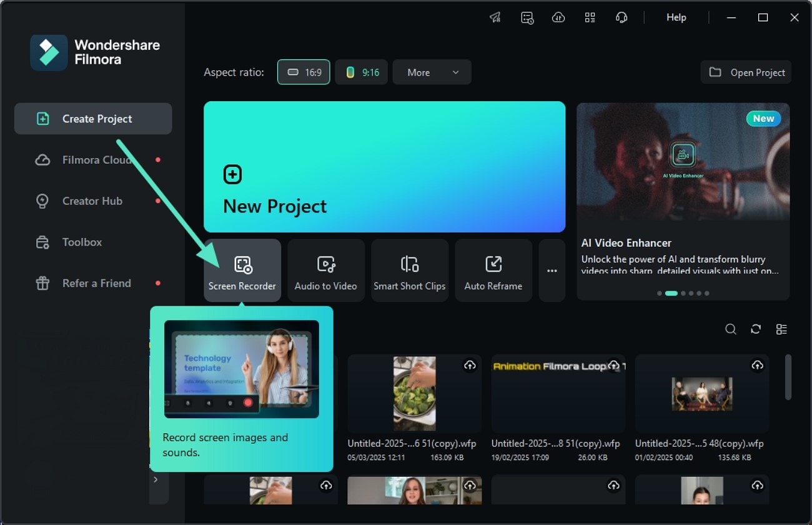
Task: Open the message notifications icon
Action: tap(527, 17)
